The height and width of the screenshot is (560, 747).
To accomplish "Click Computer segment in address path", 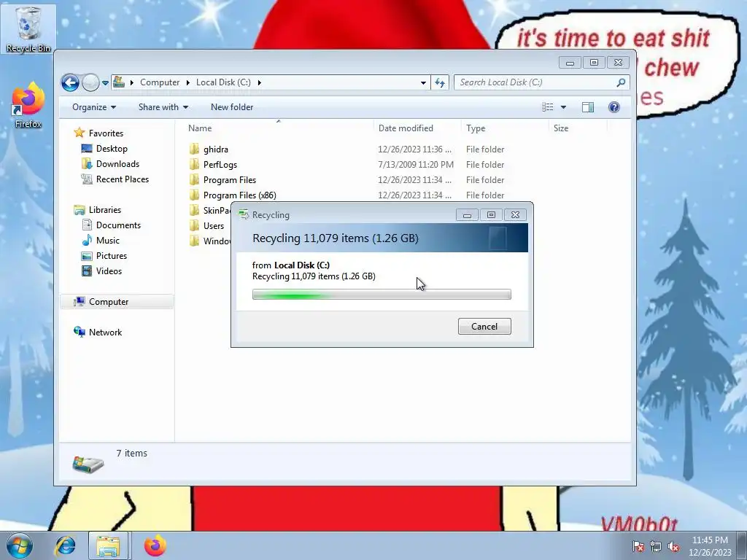I will [x=160, y=82].
